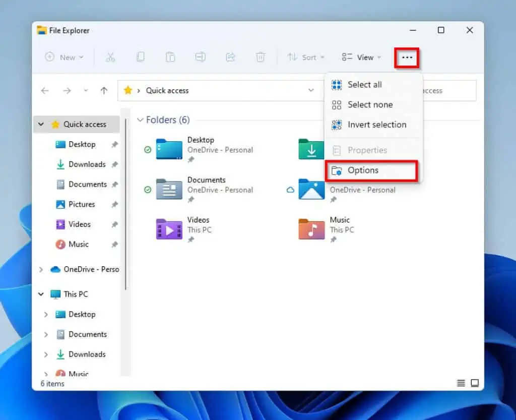Switch to thumbnail layout via status bar icon
Viewport: 516px width, 420px height.
(474, 383)
